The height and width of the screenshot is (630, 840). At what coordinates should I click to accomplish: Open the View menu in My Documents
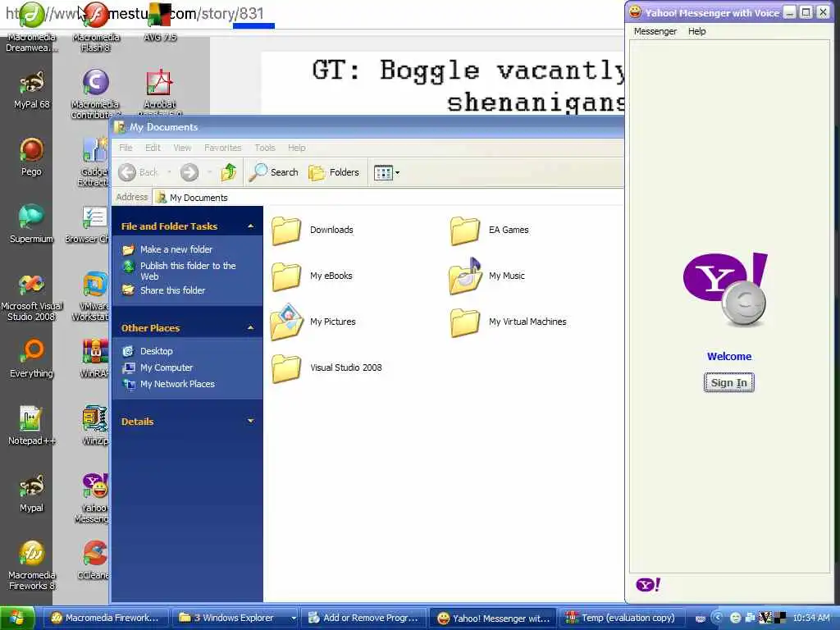coord(182,148)
